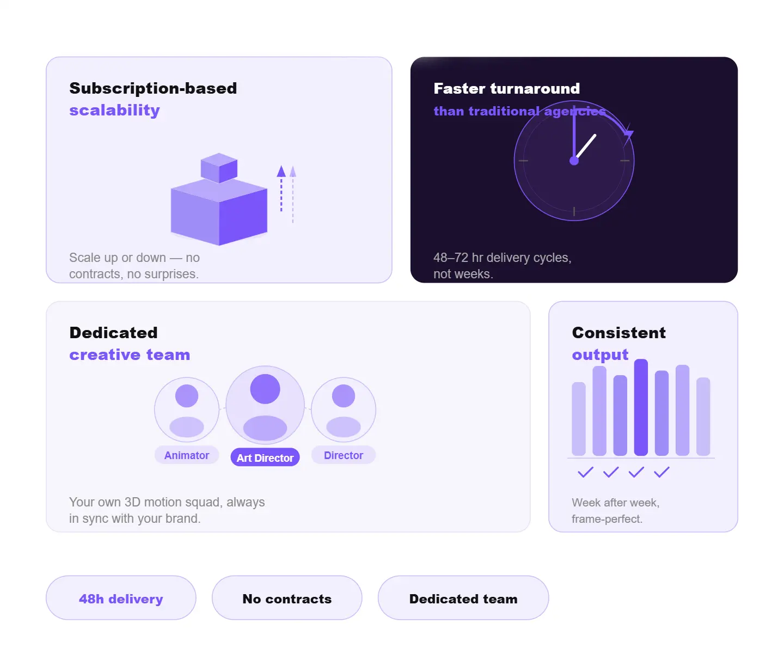The height and width of the screenshot is (672, 784).
Task: Click the Consistent output card heading
Action: click(x=618, y=343)
